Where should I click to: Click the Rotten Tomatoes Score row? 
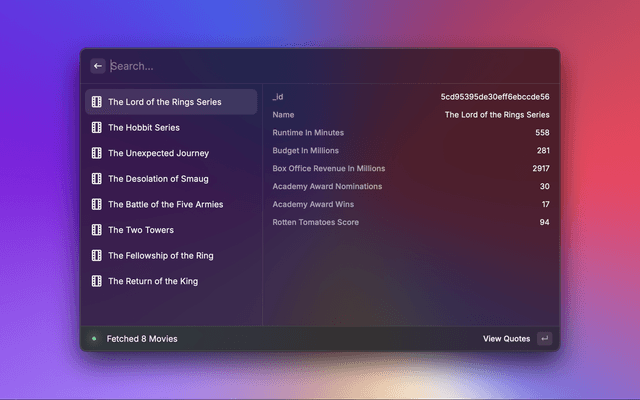click(410, 222)
